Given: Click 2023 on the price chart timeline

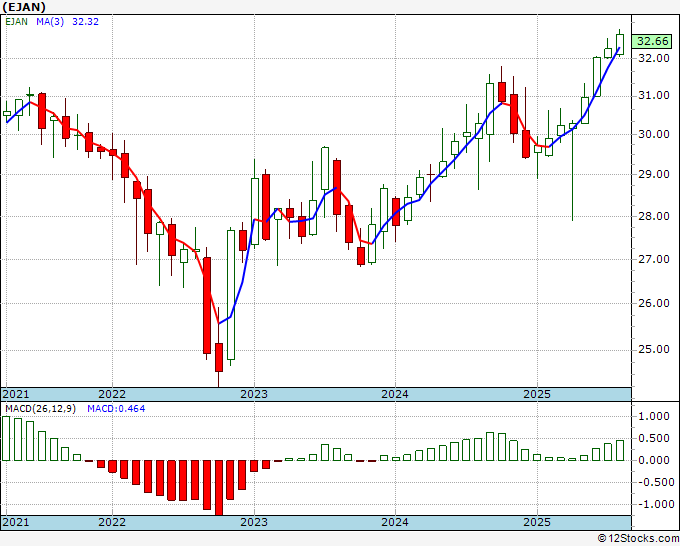Looking at the screenshot, I should (254, 394).
